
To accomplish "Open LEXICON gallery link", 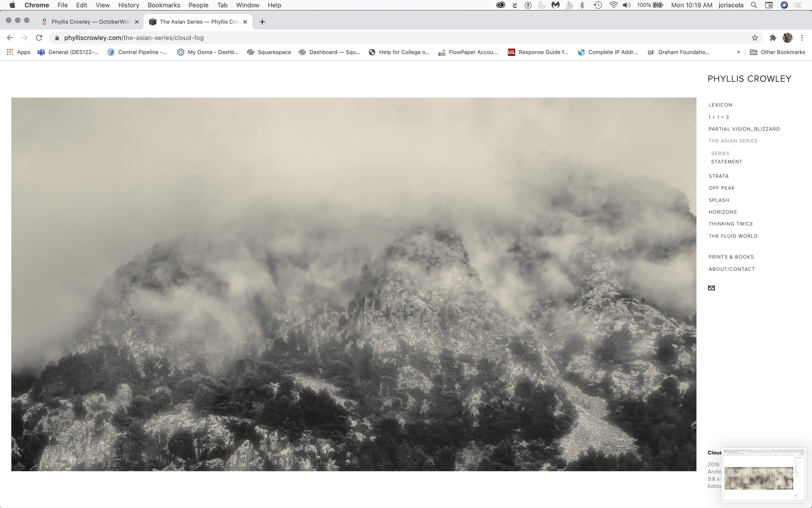I will click(720, 105).
